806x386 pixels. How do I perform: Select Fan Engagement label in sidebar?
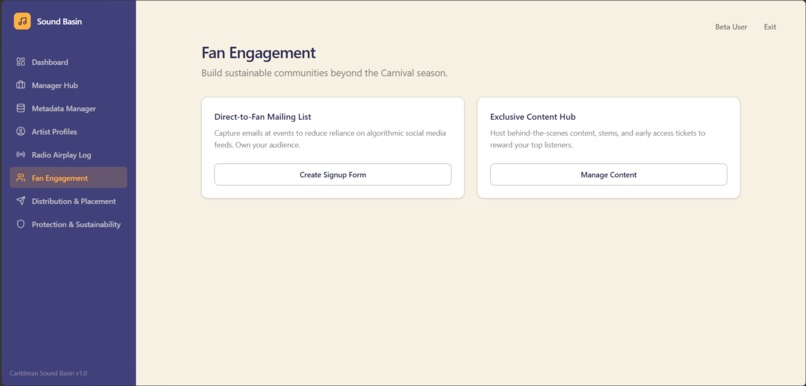point(60,178)
